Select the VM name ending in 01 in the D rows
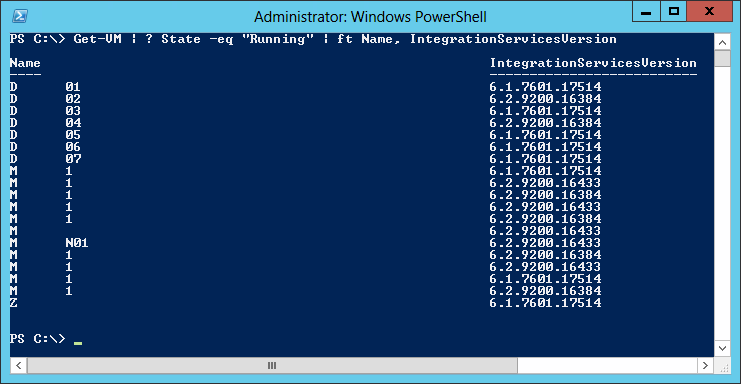 (x=45, y=87)
